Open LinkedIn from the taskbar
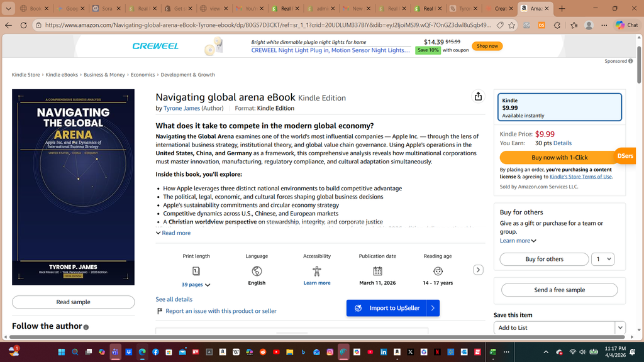The image size is (644, 362). (384, 352)
